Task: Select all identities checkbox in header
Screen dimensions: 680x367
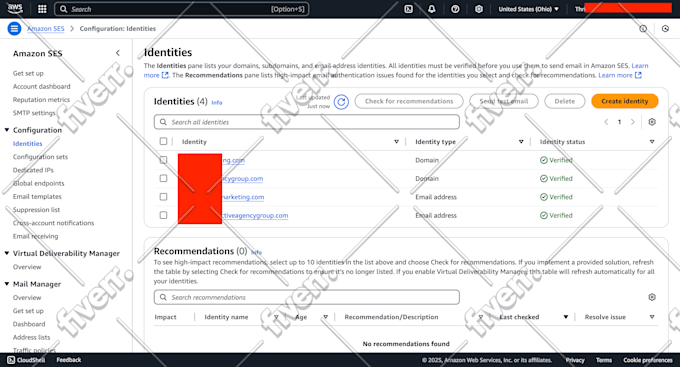Action: click(163, 141)
